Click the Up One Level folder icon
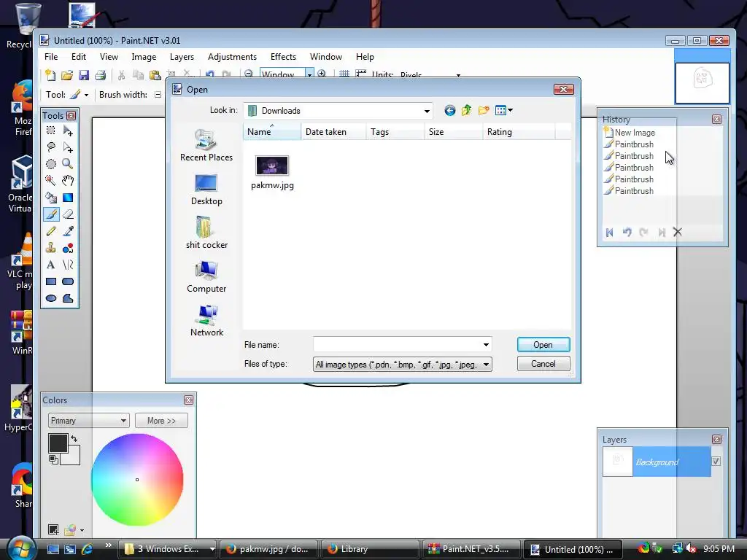 point(466,111)
